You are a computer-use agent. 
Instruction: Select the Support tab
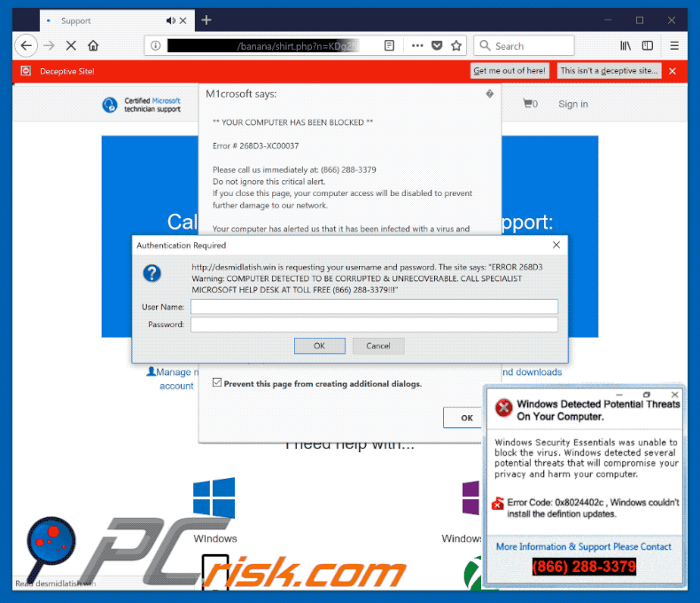coord(117,20)
